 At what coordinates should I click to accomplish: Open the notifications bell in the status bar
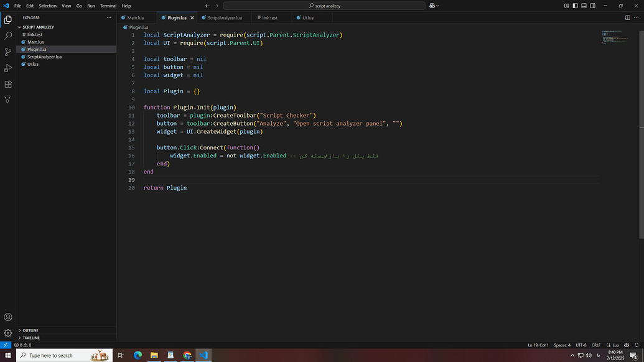pos(636,345)
